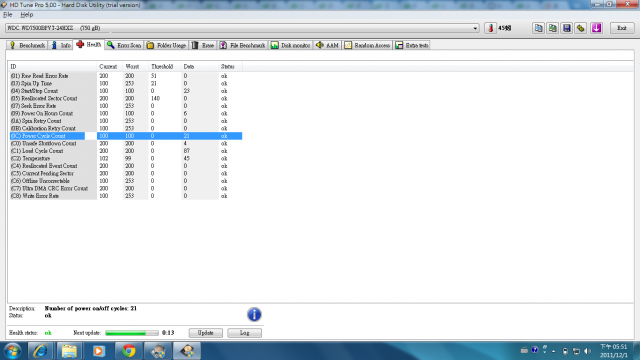Click copy screenshot to clipboard icon
The image size is (640, 360).
pyautogui.click(x=553, y=28)
